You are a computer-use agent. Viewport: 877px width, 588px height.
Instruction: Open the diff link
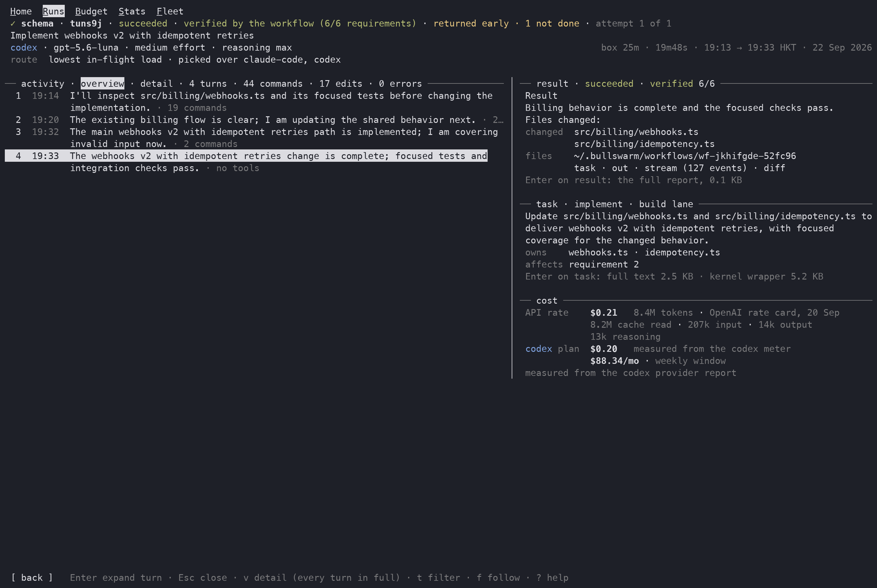[x=774, y=168]
